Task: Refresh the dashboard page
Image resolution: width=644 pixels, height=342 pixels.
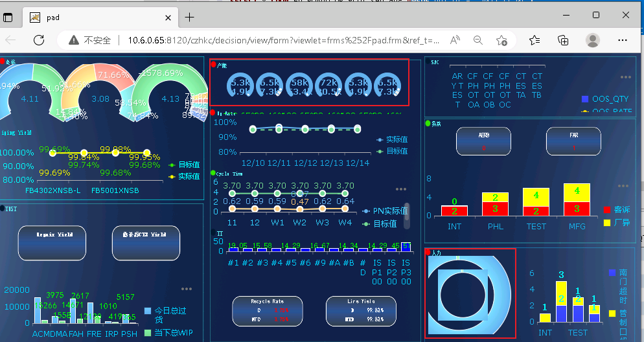Action: tap(39, 40)
